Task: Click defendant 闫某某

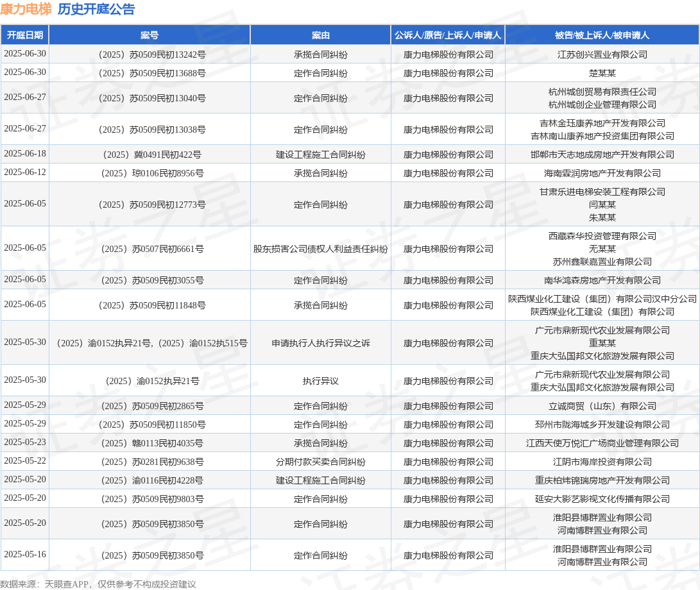Action: point(602,205)
